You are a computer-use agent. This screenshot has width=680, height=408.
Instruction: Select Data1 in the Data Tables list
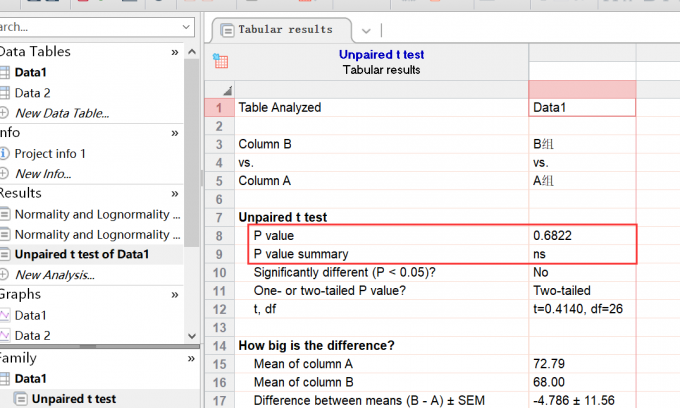coord(30,72)
